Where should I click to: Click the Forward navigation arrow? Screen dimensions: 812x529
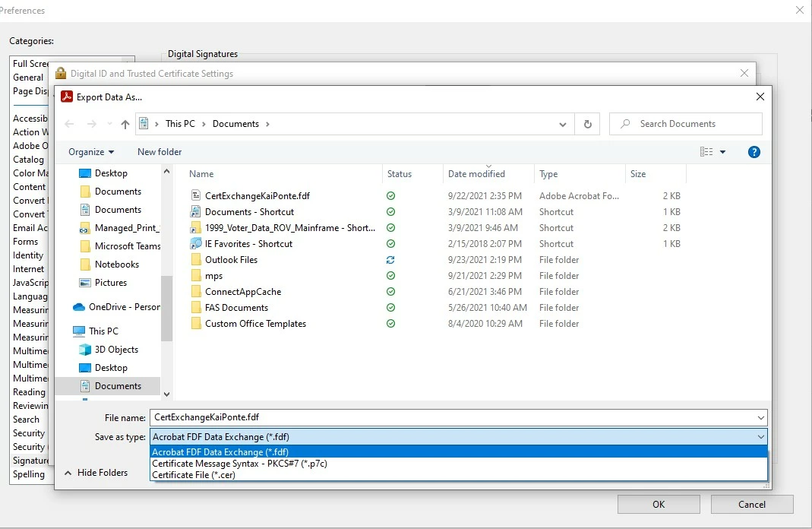pos(92,125)
